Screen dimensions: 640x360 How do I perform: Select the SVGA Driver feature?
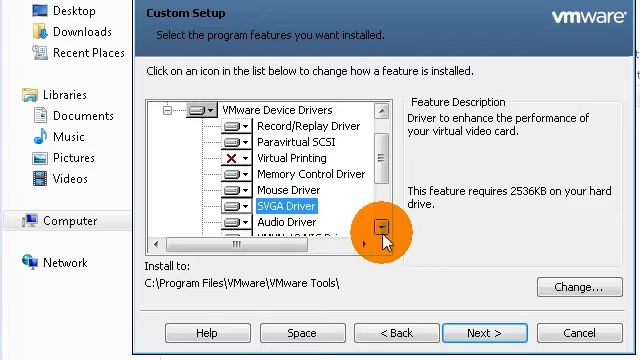click(287, 206)
